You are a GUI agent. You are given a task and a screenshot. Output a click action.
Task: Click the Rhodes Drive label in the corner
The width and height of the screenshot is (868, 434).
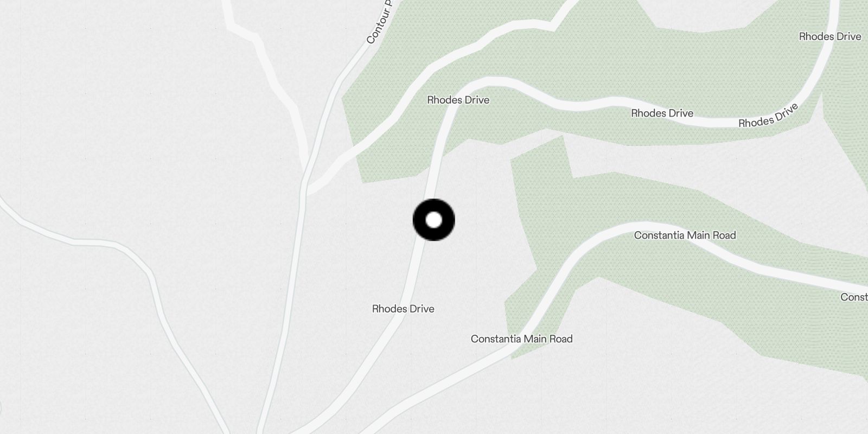point(830,36)
